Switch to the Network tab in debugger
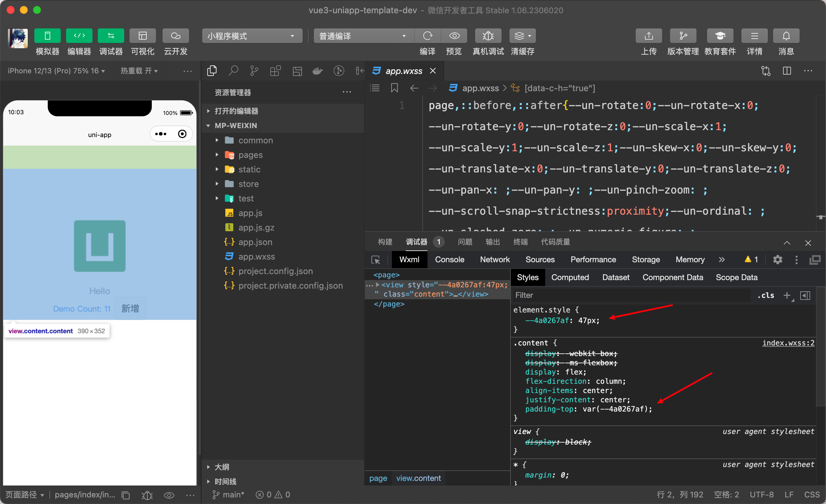The height and width of the screenshot is (504, 826). coord(495,259)
